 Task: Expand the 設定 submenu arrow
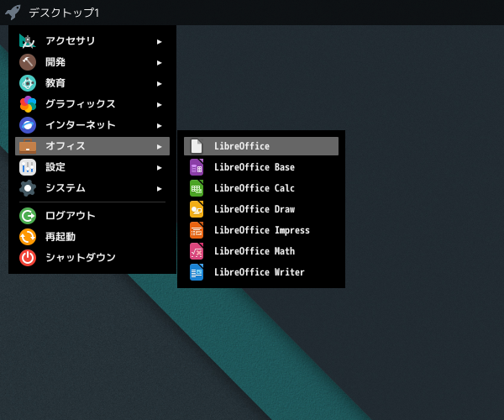tap(159, 168)
